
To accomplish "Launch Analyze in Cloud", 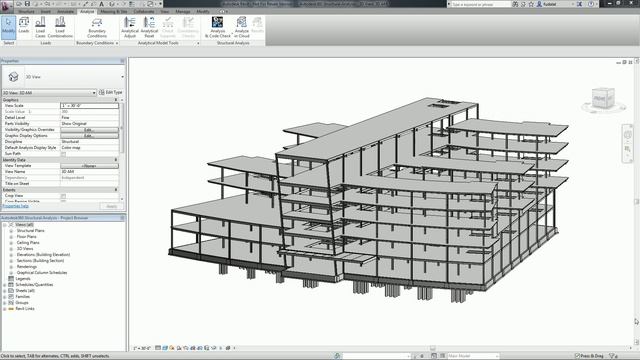I will 242,27.
